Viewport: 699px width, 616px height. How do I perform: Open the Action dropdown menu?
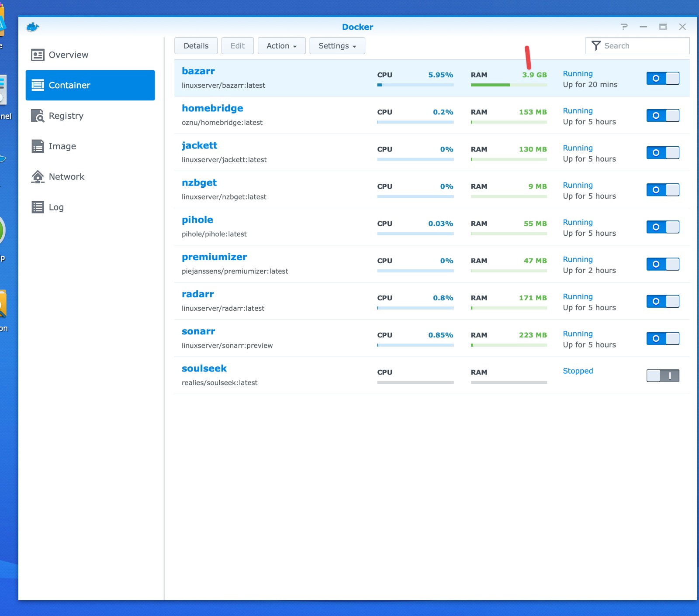click(x=281, y=45)
